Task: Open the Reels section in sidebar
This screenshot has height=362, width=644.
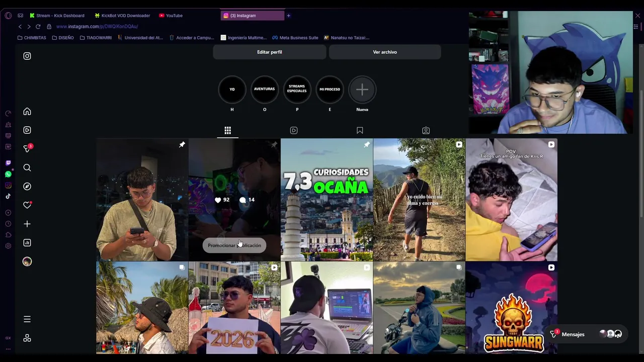Action: (27, 130)
